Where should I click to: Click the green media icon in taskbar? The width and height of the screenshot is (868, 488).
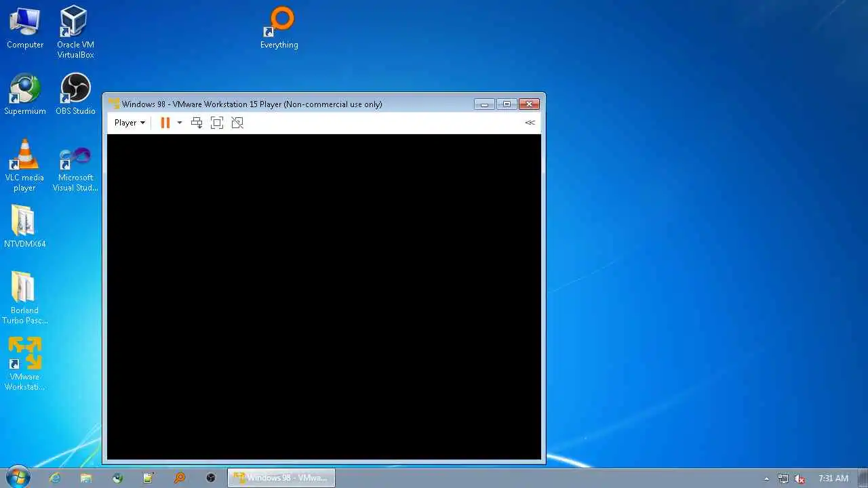coord(117,478)
